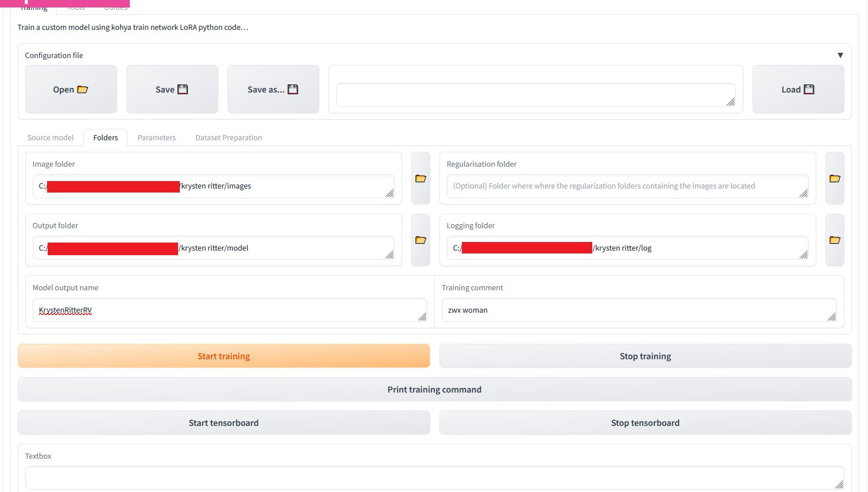
Task: Click Stop training button
Action: [645, 356]
